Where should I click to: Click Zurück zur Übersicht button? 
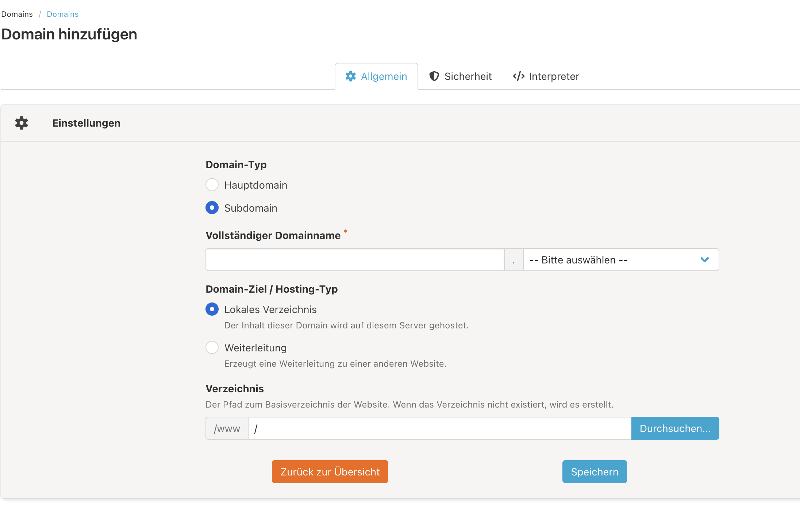click(330, 472)
